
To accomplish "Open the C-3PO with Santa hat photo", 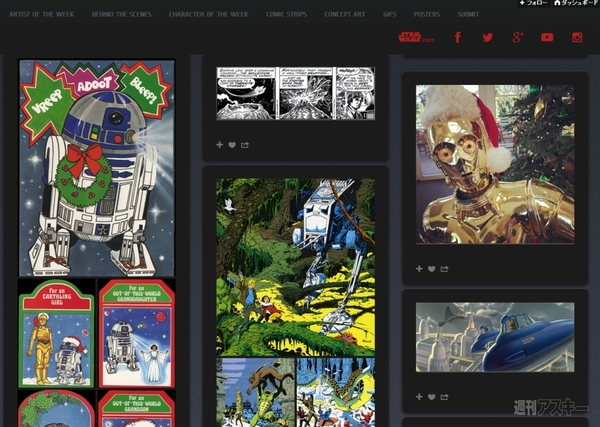I will (x=495, y=164).
